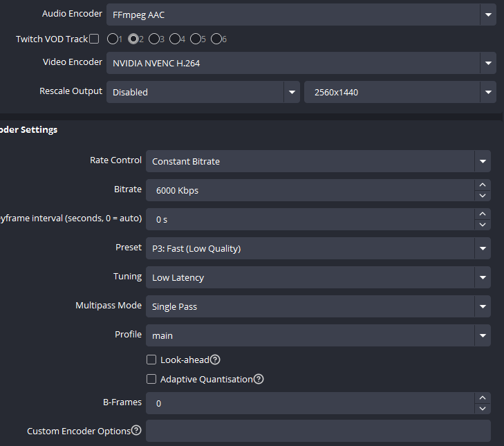The width and height of the screenshot is (504, 446).
Task: Decrease the B-Frames value with down arrow
Action: click(x=483, y=409)
